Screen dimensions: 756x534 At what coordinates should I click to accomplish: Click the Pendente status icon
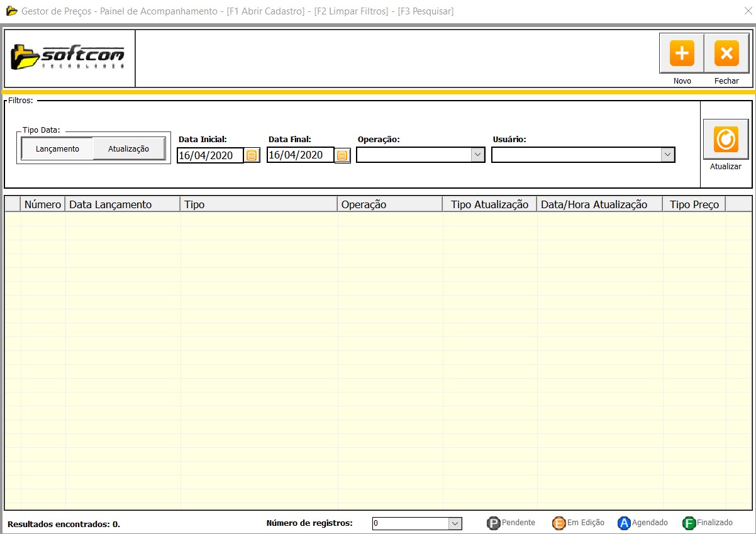pyautogui.click(x=494, y=523)
